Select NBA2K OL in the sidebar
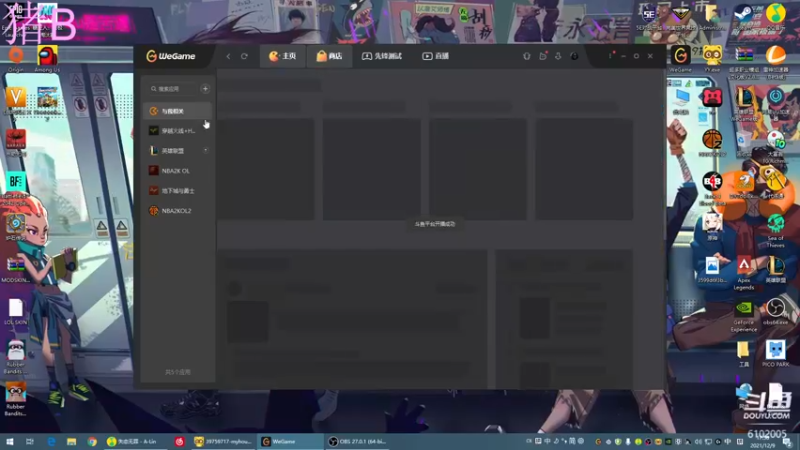The height and width of the screenshot is (450, 800). click(x=177, y=170)
